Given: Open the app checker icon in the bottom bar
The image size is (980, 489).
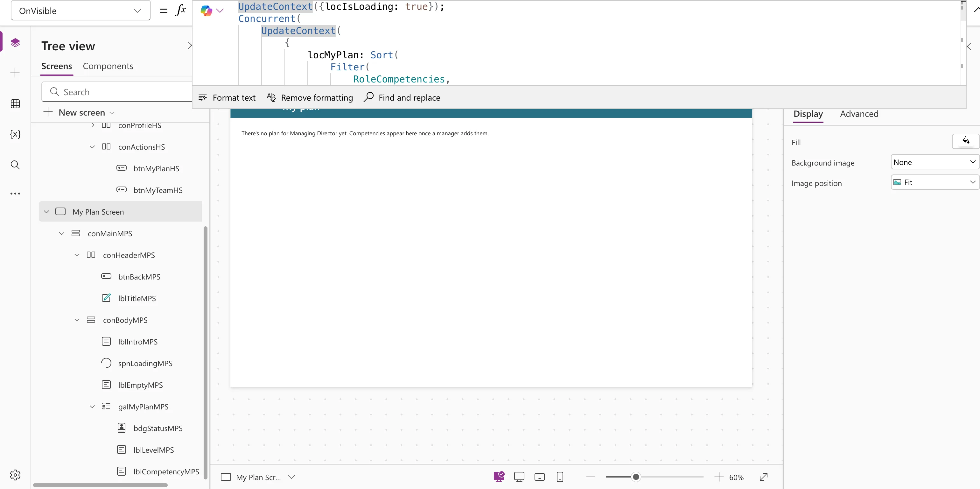Looking at the screenshot, I should [499, 477].
